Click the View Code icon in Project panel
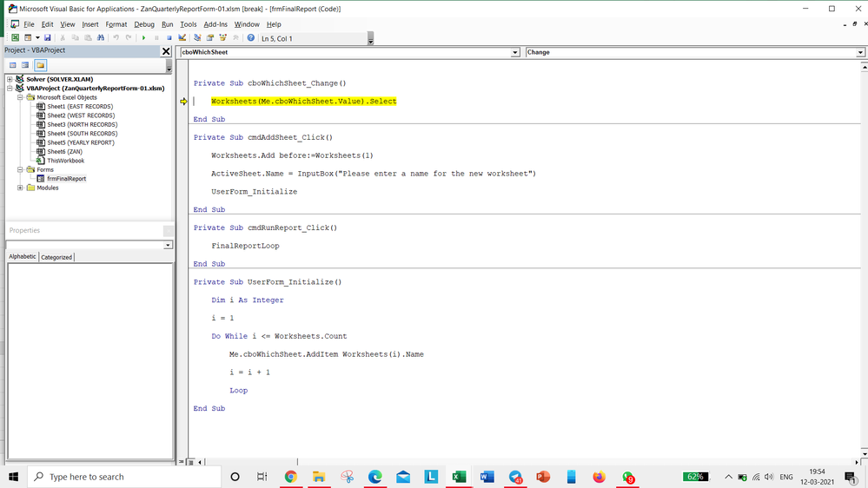This screenshot has width=868, height=488. click(x=13, y=65)
